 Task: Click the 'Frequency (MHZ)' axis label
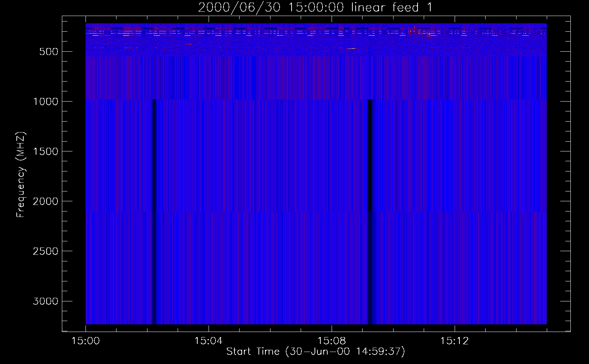[21, 175]
